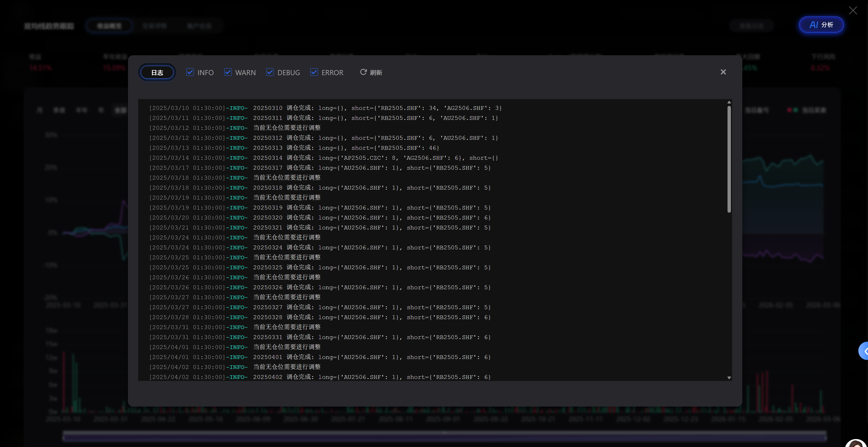This screenshot has height=447, width=868.
Task: Select the 03/25 当前无仓位需要进行调整 log line
Action: click(x=235, y=257)
